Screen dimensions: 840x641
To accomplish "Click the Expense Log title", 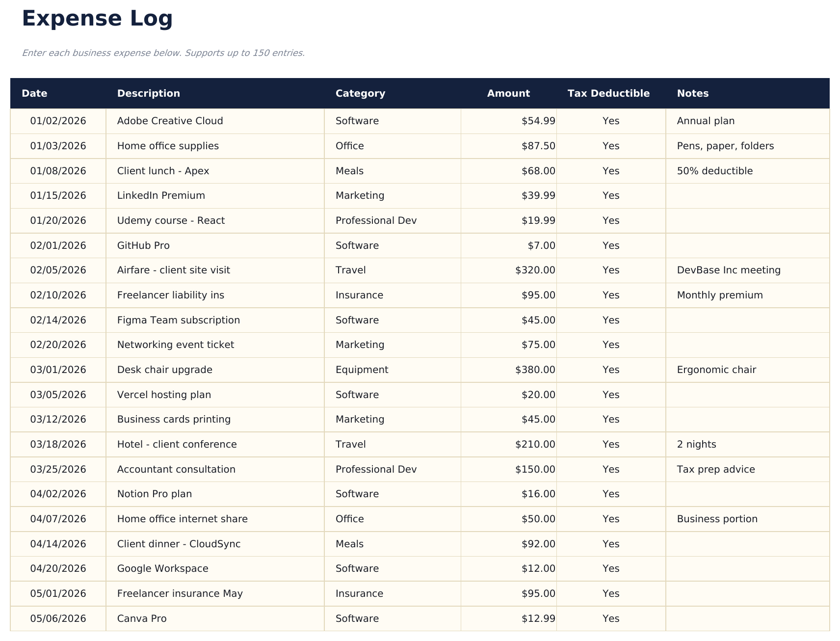I will pyautogui.click(x=97, y=19).
